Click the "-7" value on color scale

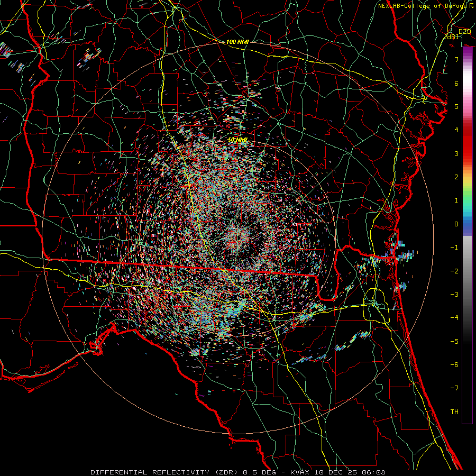pos(454,388)
